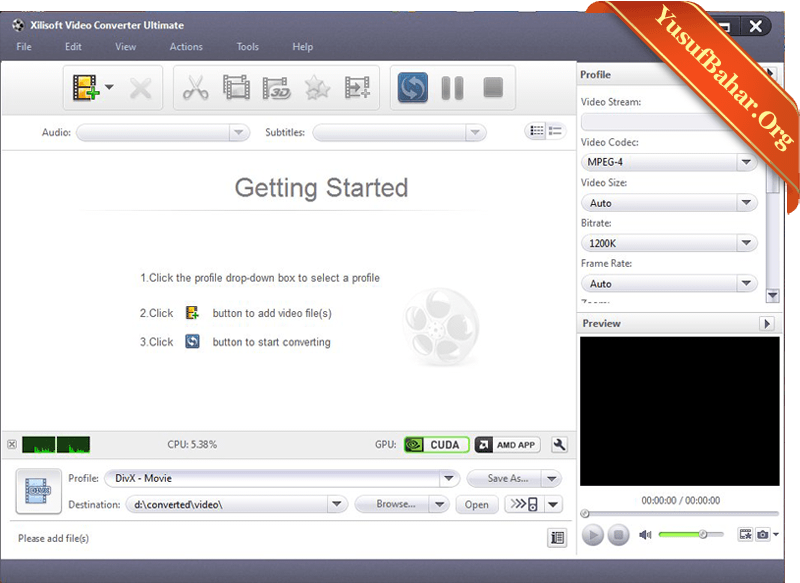Stop the conversion
The width and height of the screenshot is (800, 583).
point(493,87)
